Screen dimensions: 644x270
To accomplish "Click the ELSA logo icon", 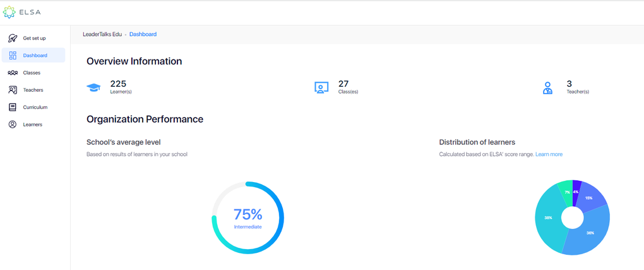I will [x=10, y=12].
